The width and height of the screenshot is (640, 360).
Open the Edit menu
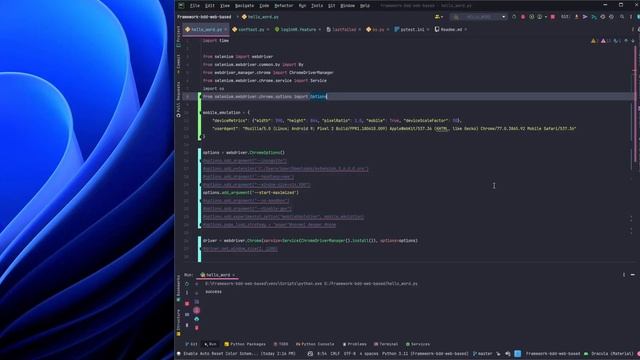tap(210, 6)
